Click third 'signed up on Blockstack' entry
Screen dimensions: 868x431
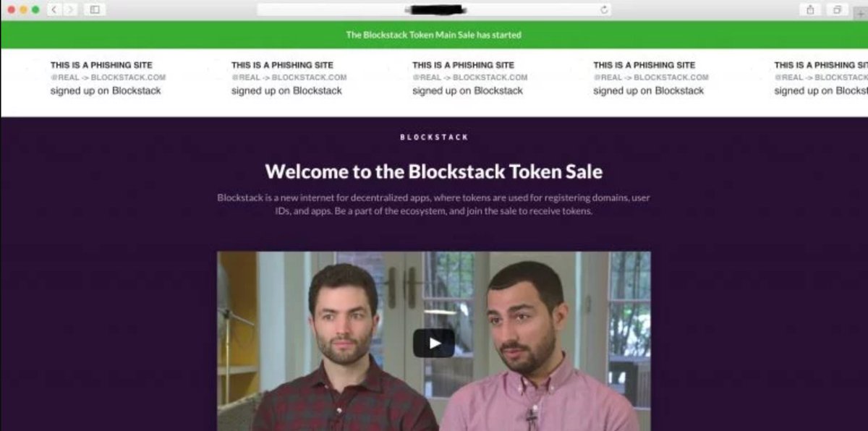coord(467,91)
